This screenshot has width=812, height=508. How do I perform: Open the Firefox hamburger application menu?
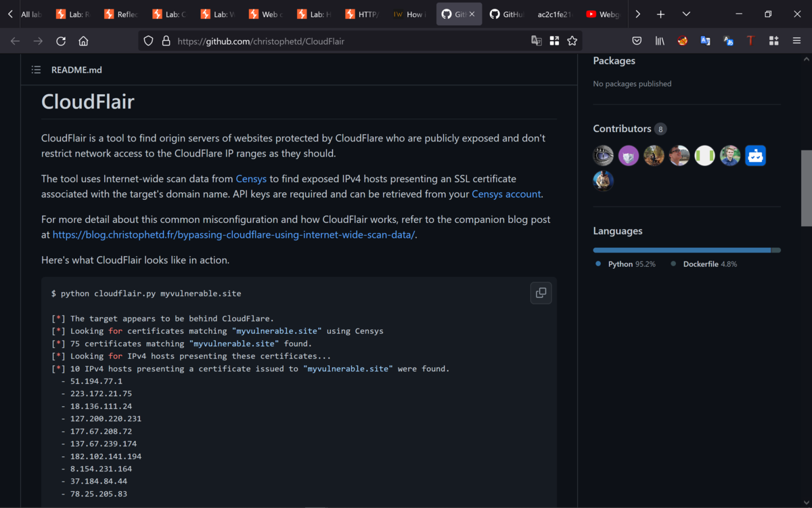[797, 41]
